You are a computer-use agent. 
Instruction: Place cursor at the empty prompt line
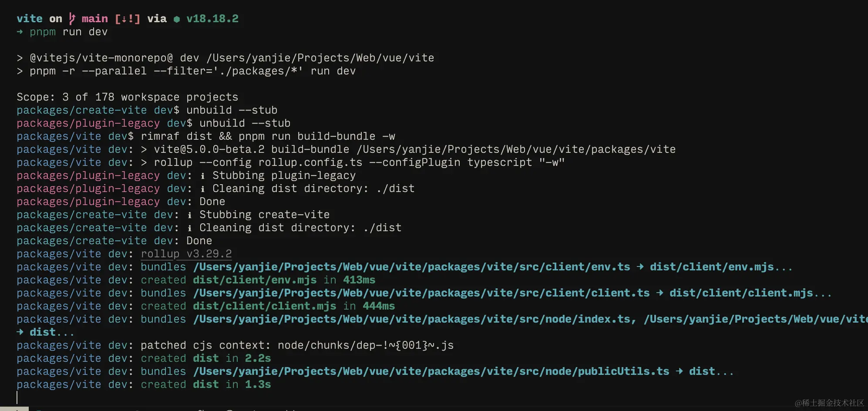[x=17, y=398]
